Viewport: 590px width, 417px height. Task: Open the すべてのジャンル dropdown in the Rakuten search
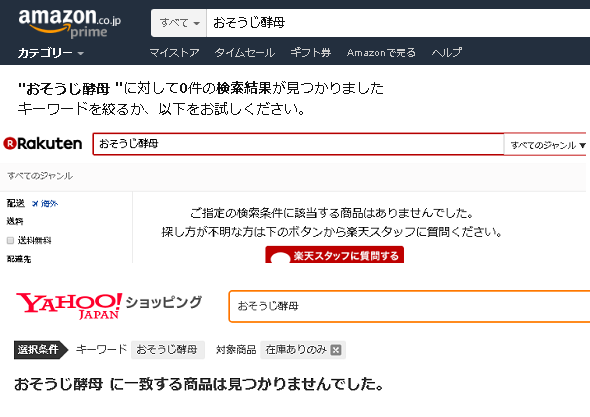click(547, 145)
